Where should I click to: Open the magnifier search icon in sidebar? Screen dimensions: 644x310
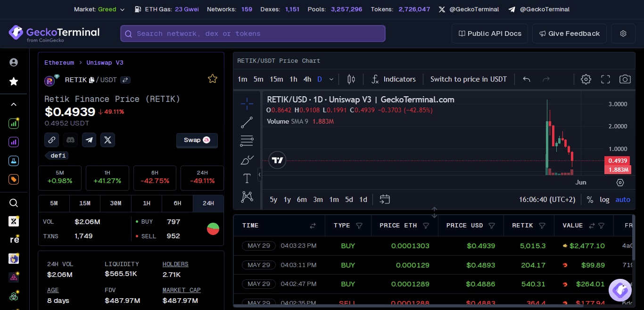[14, 203]
